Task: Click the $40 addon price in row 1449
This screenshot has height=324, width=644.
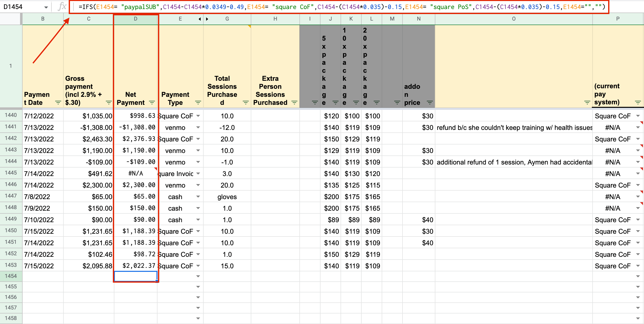Action: tap(419, 220)
